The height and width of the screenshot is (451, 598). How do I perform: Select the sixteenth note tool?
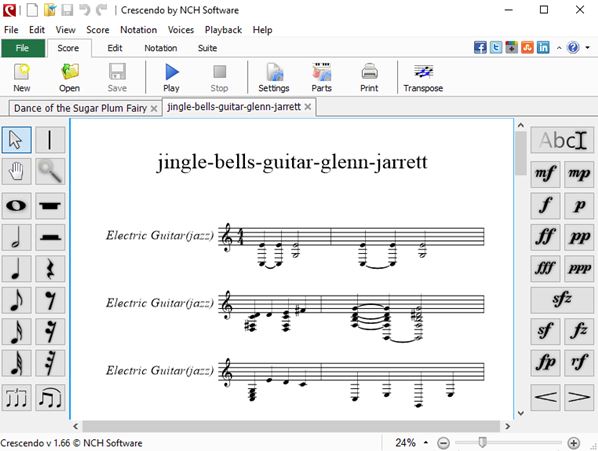click(x=16, y=332)
